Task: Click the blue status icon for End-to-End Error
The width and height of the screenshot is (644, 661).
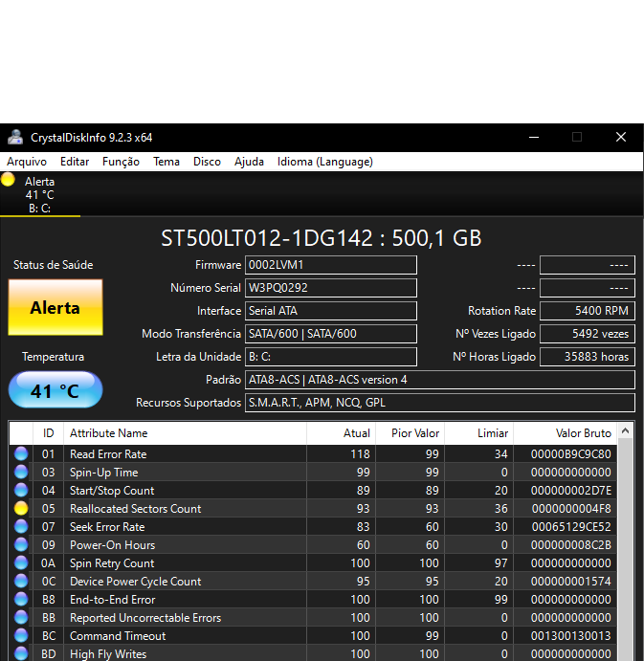Action: click(21, 599)
